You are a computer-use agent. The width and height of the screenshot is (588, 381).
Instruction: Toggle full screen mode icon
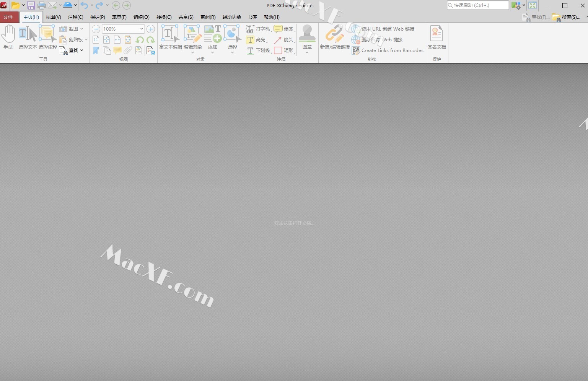tap(533, 5)
